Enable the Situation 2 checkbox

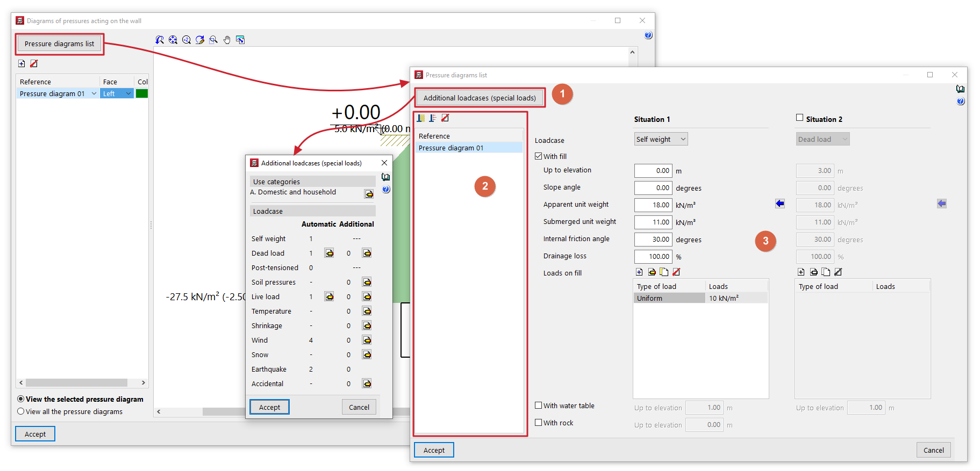point(799,118)
